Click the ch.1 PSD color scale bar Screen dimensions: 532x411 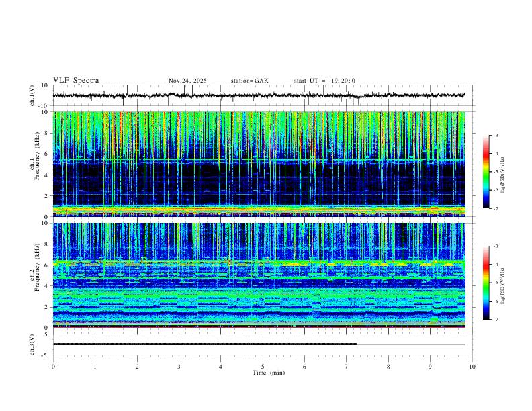486,172
